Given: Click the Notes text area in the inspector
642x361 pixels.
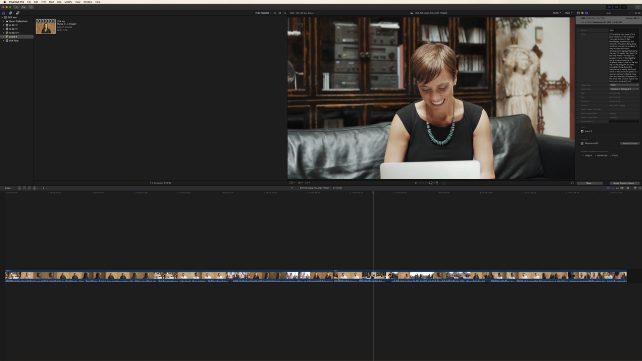Looking at the screenshot, I should point(624,57).
